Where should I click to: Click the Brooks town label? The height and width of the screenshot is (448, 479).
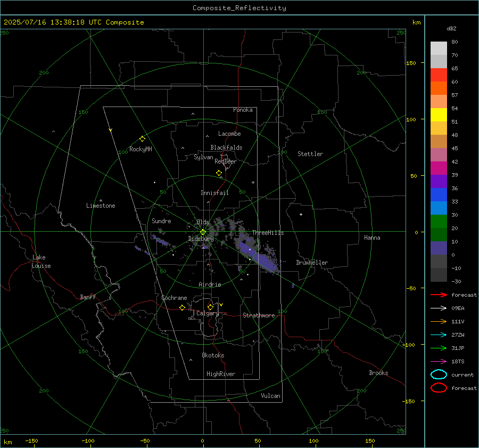click(x=378, y=373)
